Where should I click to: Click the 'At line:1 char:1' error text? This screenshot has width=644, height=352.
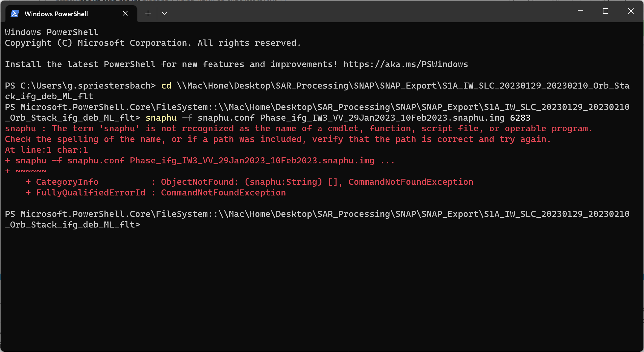point(46,150)
